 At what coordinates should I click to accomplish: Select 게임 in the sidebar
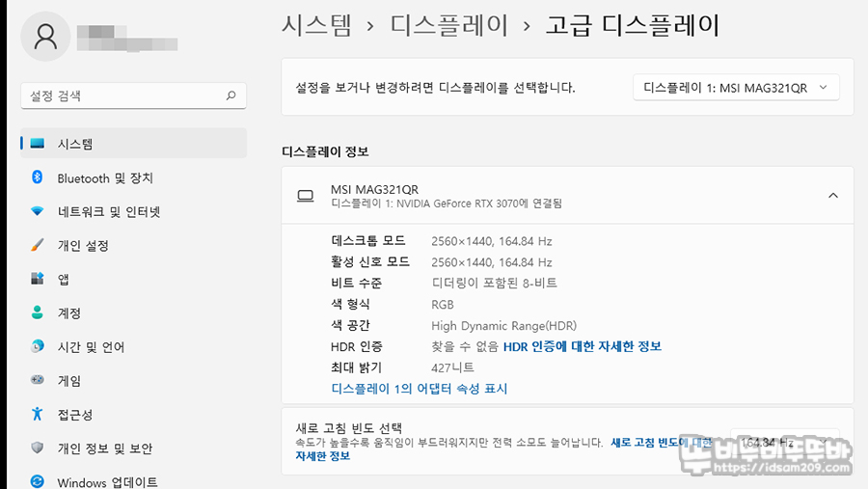(x=133, y=380)
